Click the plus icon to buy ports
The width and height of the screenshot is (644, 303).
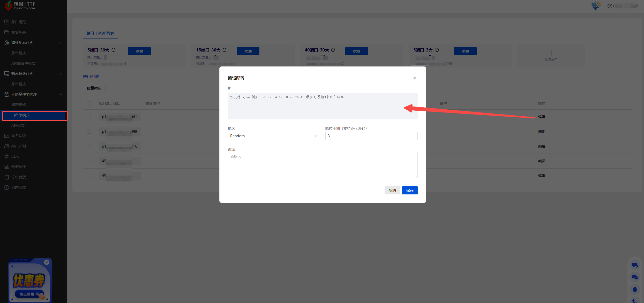coord(551,53)
